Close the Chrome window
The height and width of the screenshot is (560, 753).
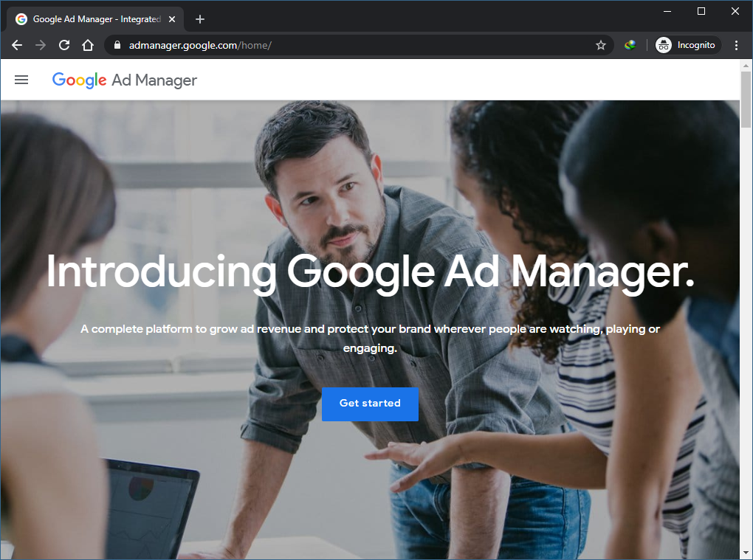735,11
